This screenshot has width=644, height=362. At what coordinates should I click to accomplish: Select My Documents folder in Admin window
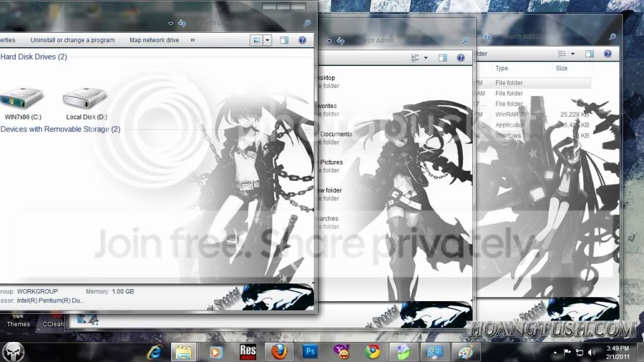click(x=335, y=138)
